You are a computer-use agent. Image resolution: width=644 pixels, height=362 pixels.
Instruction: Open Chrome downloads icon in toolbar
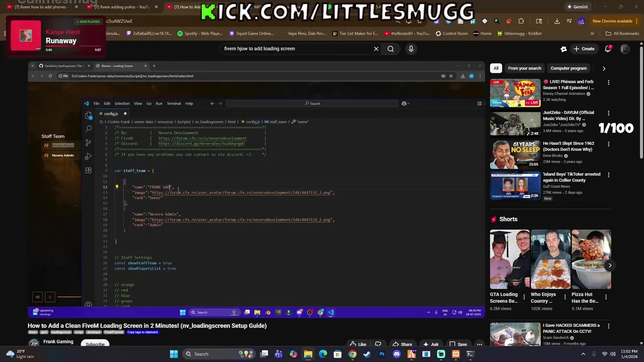tap(557, 21)
